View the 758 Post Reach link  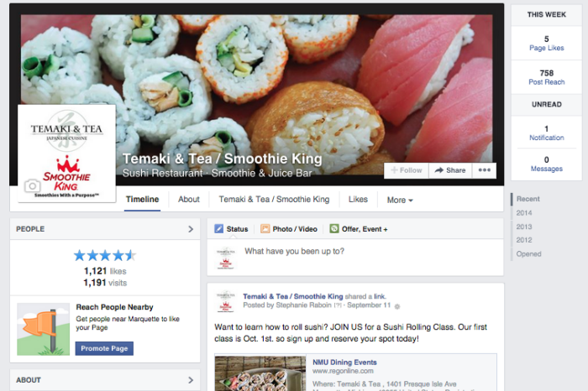coord(546,77)
